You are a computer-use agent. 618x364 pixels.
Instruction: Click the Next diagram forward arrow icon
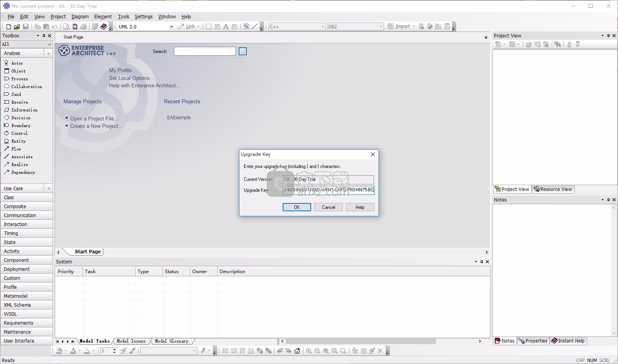(289, 351)
